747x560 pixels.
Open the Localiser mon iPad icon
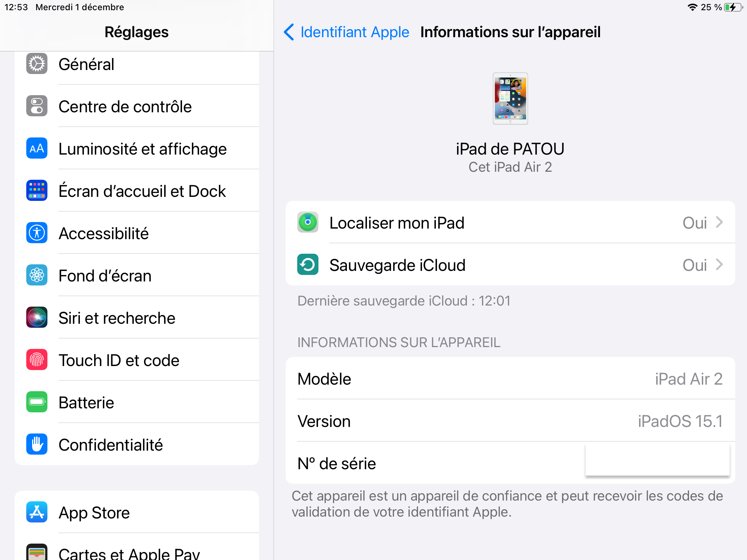coord(307,222)
